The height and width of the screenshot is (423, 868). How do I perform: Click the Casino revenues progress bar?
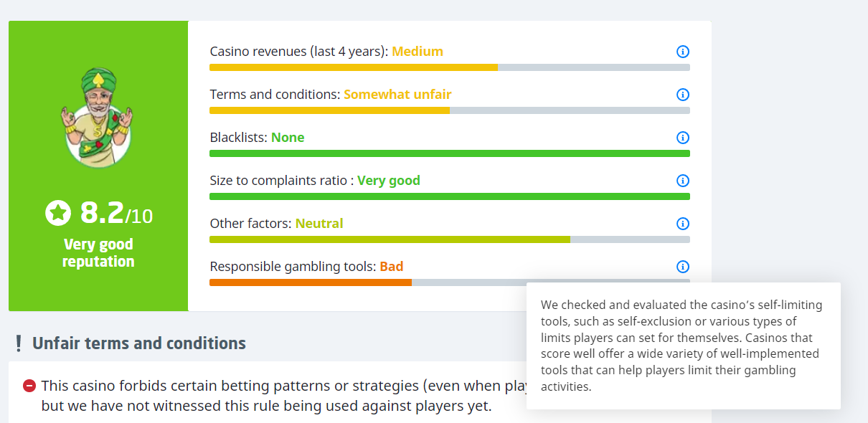pyautogui.click(x=449, y=67)
